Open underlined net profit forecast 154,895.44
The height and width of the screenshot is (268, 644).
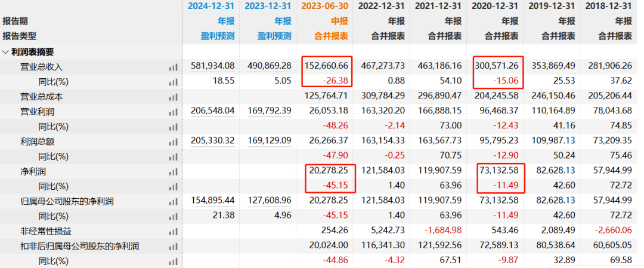(x=212, y=201)
